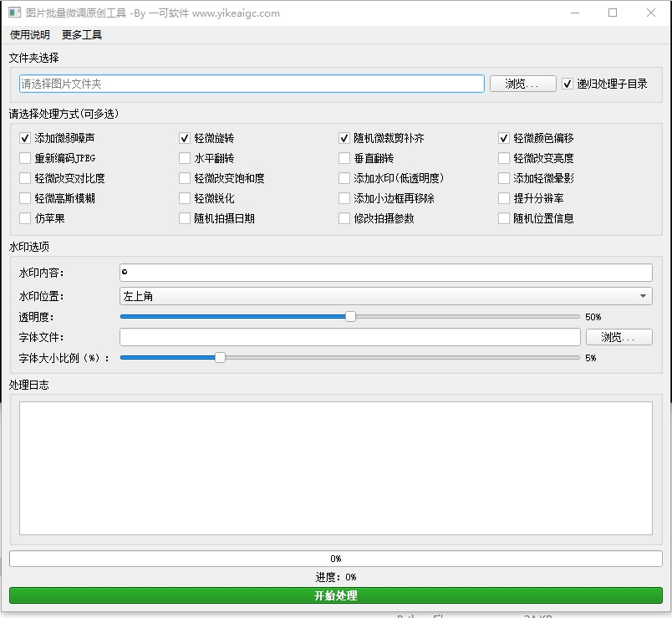Click the 透明度 slider handle
The width and height of the screenshot is (672, 618).
pos(350,317)
